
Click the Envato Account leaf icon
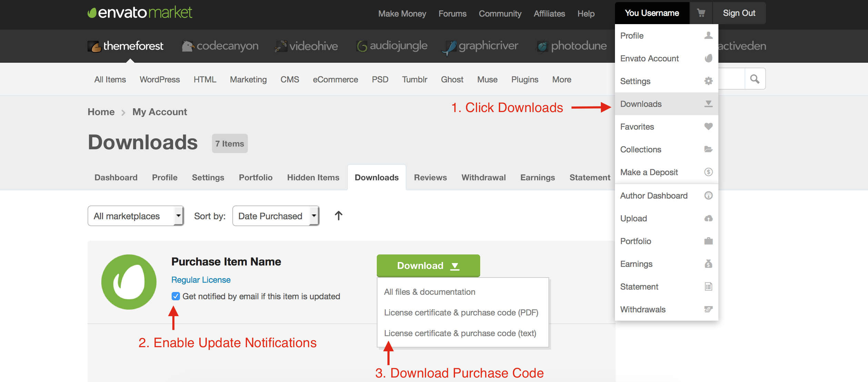(x=708, y=58)
